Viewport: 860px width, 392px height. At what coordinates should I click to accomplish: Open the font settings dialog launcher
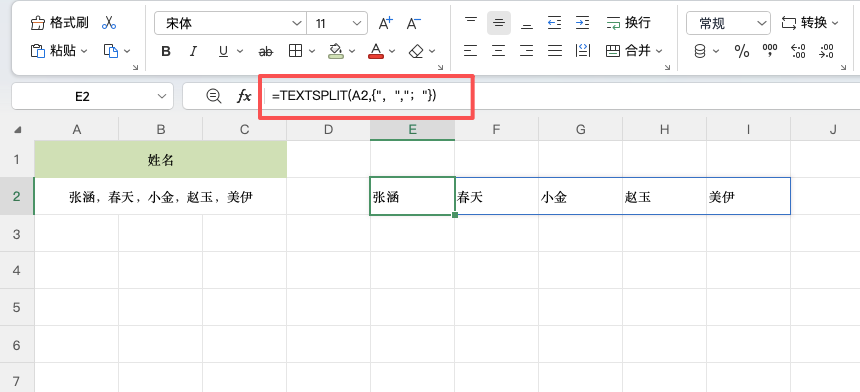click(440, 67)
